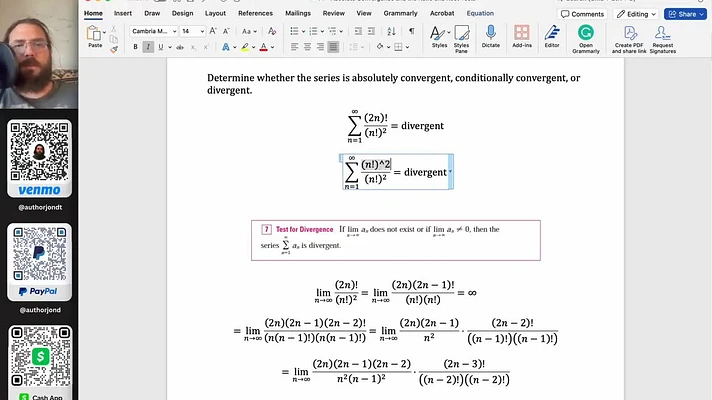Click the Paste clipboard icon
712x400 pixels.
point(93,34)
